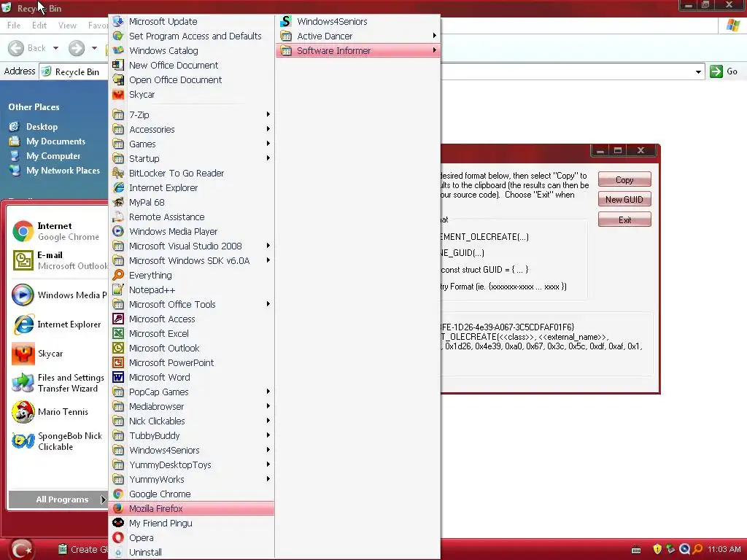
Task: Open Microsoft Update from programs list
Action: (190, 21)
